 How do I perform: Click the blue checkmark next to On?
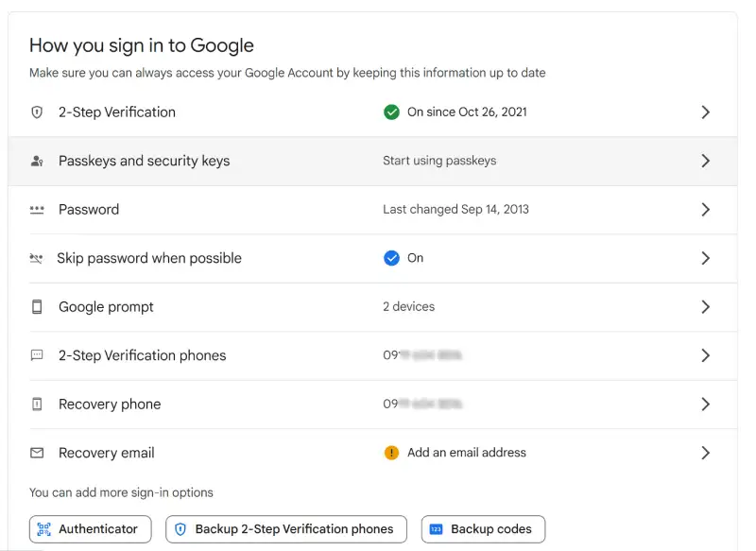pos(391,258)
